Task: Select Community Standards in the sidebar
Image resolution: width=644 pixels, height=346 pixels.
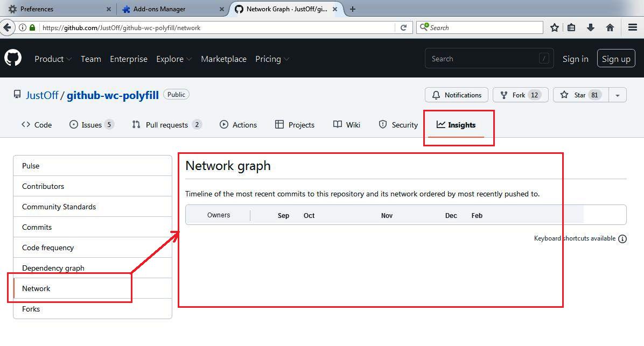Action: click(x=93, y=207)
